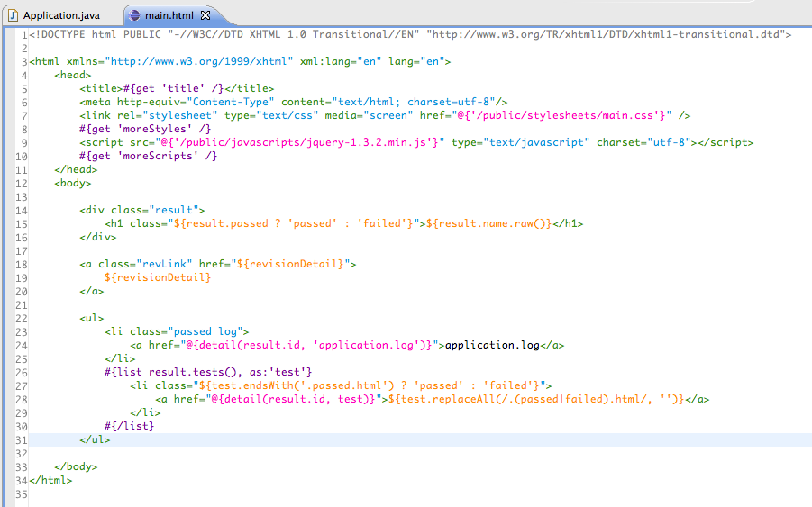Place cursor on #{list result.tests()} tag
Screen dimensions: 812x507
pos(208,372)
